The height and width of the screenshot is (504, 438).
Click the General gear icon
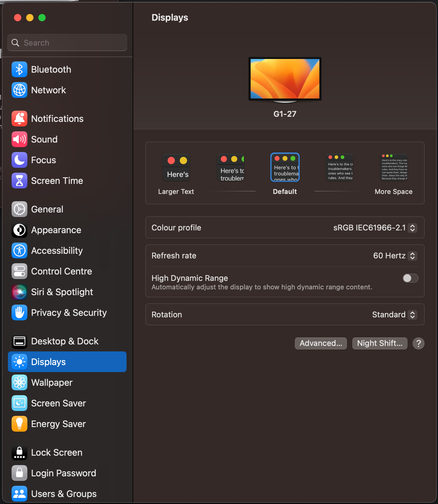click(19, 209)
